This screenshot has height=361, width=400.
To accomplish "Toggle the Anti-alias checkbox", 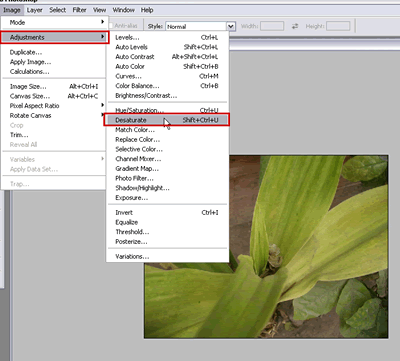I will (111, 26).
